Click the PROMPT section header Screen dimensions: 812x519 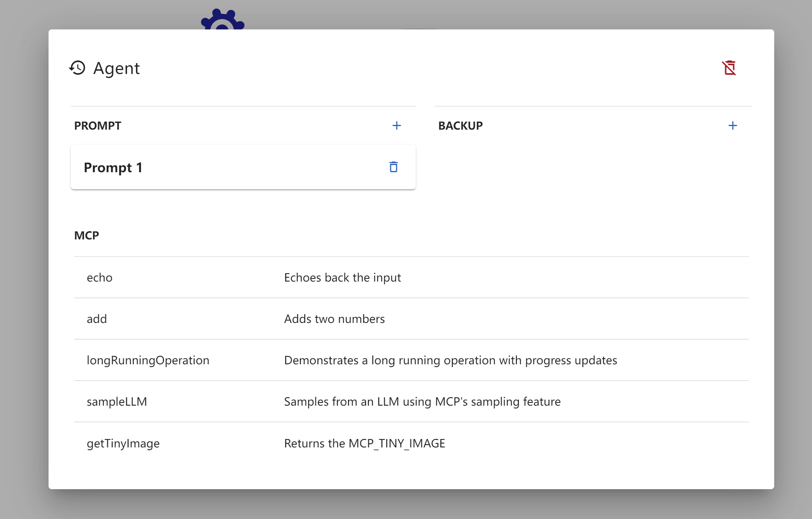pos(97,126)
